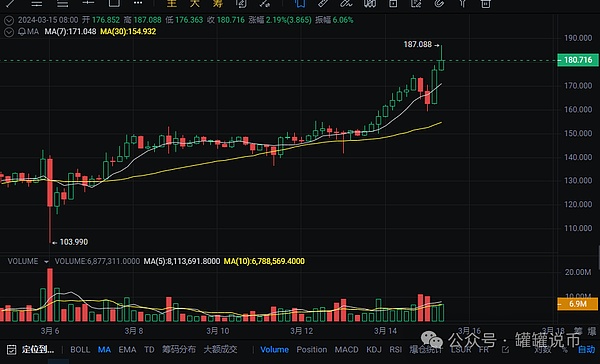Click the MA(5):8,113,691.8000 volume value
The width and height of the screenshot is (600, 364).
click(x=182, y=261)
